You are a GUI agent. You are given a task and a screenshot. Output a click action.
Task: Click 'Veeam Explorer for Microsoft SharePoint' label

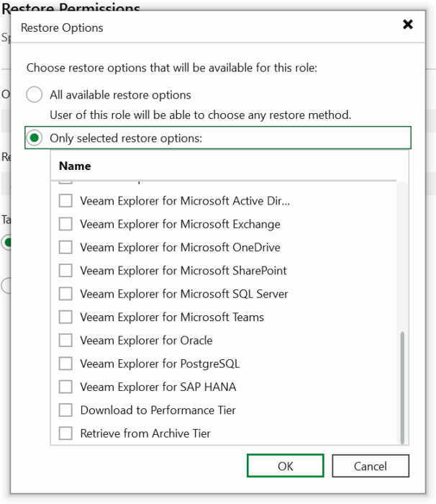pos(183,271)
